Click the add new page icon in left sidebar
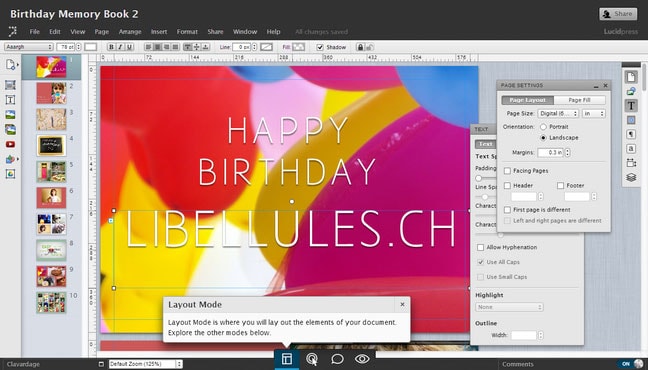Screen dimensions: 648x370 tap(11, 64)
